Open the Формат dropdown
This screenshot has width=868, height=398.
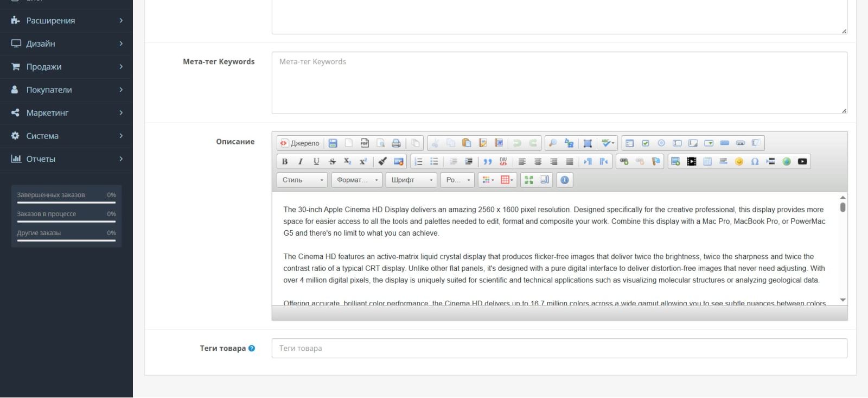pos(357,180)
